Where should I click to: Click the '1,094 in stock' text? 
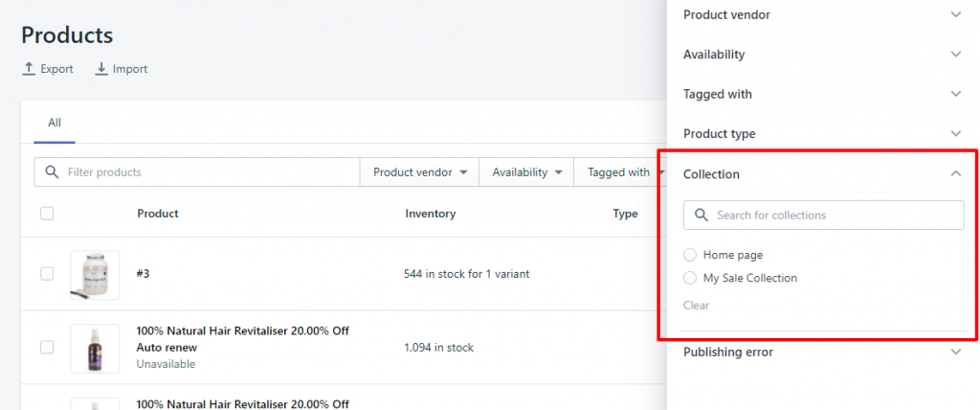click(438, 348)
